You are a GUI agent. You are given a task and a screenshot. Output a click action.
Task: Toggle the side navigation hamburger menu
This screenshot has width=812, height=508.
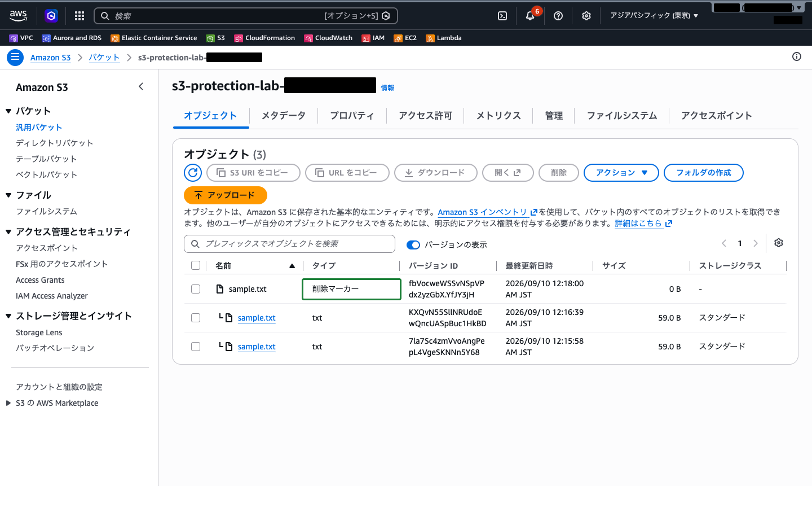(15, 58)
